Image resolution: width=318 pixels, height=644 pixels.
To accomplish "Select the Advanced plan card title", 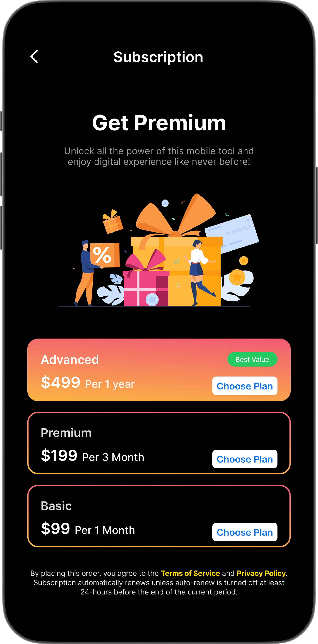I will click(70, 360).
